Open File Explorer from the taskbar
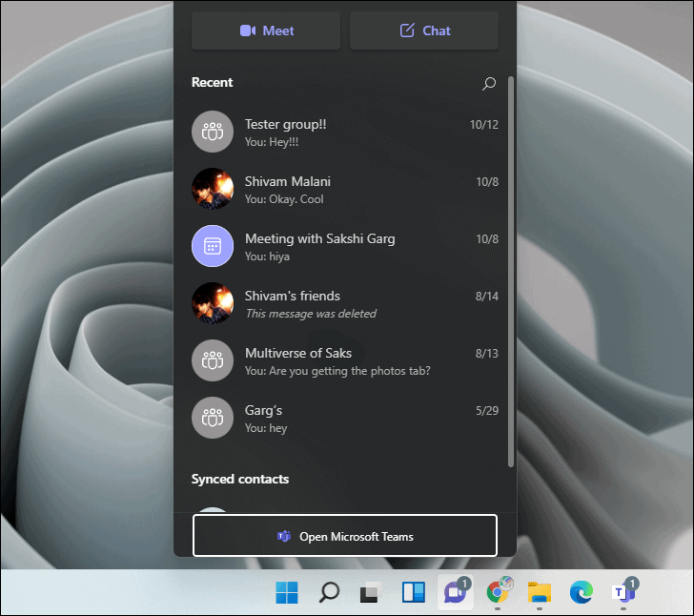694x616 pixels. click(540, 592)
